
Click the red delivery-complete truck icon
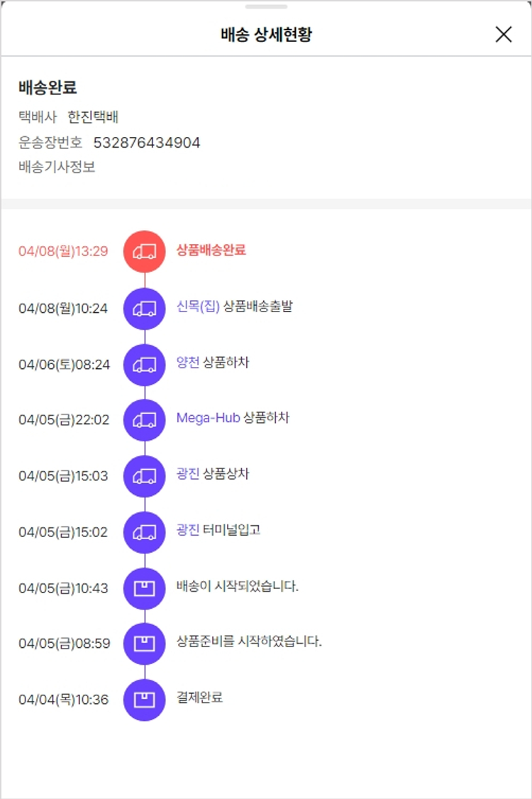point(144,251)
